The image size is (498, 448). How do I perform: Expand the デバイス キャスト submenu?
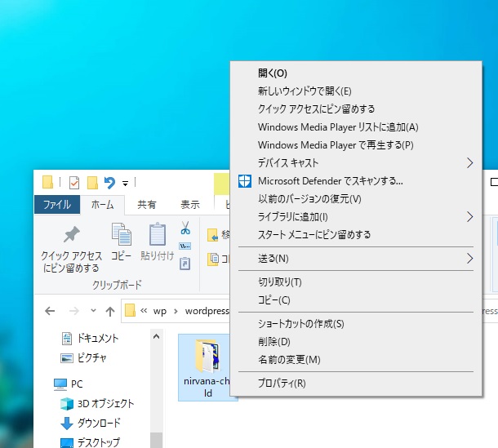coord(469,163)
